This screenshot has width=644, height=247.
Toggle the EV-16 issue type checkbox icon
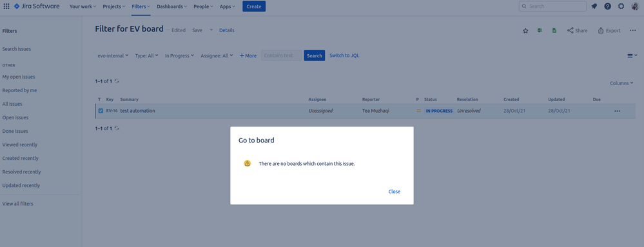point(101,110)
